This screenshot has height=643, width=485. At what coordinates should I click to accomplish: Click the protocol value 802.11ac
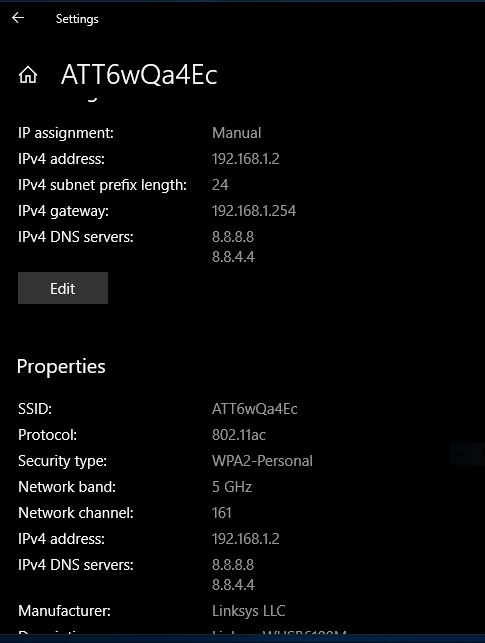[239, 435]
